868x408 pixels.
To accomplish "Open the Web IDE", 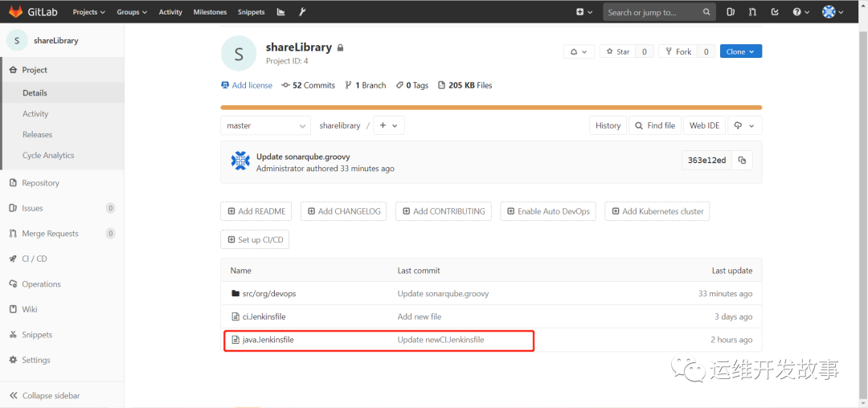I will (x=705, y=125).
